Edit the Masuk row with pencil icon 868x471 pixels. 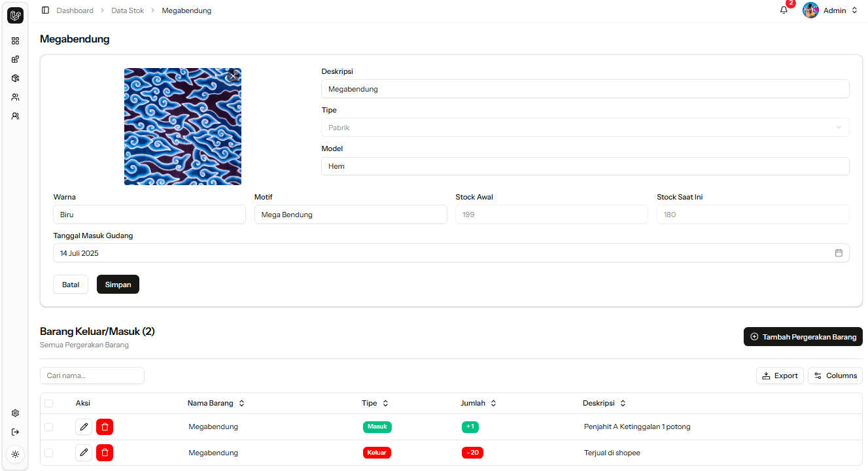point(84,427)
